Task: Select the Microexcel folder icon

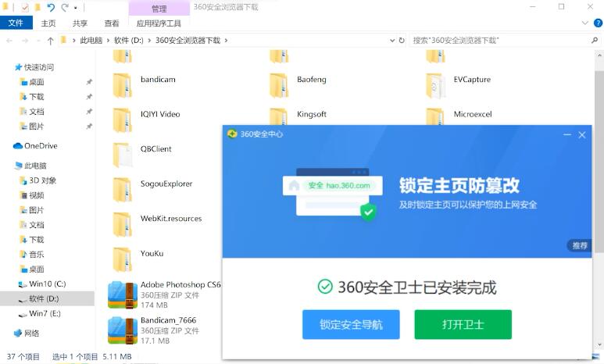Action: point(435,116)
